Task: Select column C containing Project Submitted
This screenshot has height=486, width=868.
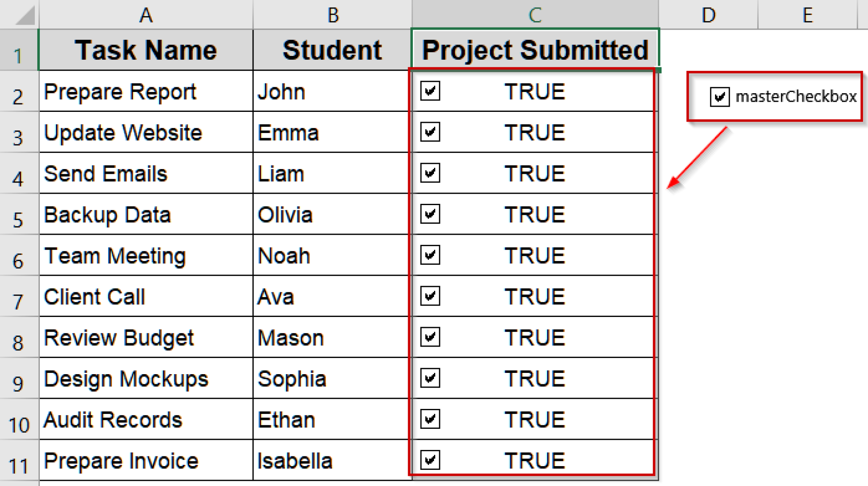Action: (535, 14)
